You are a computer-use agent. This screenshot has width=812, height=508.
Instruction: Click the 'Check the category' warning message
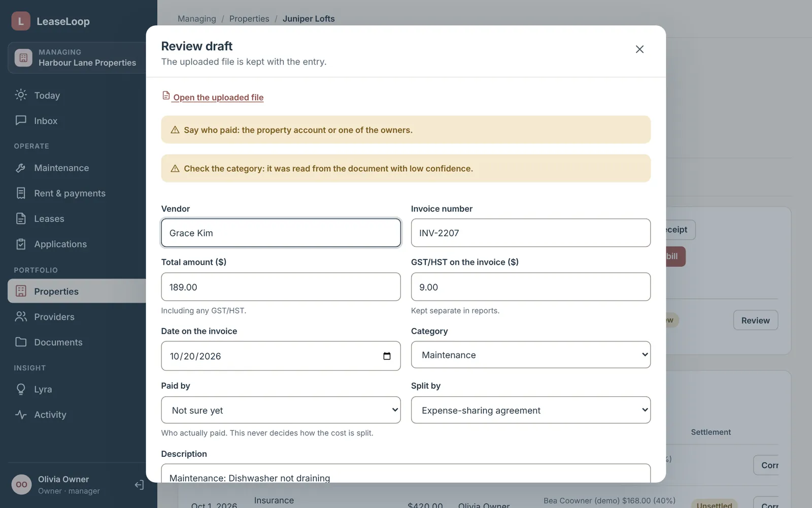(406, 168)
